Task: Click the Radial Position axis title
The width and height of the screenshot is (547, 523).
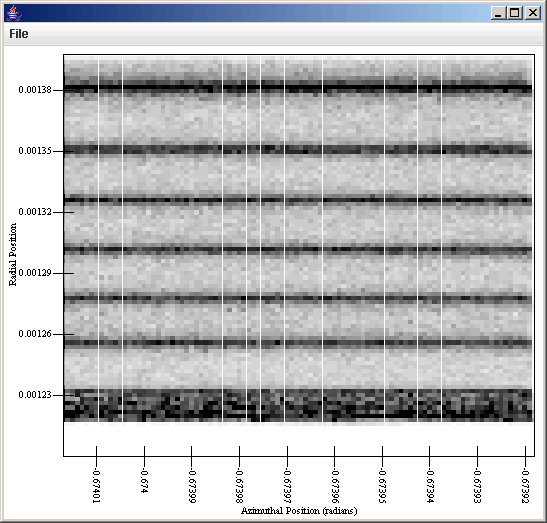Action: tap(13, 255)
